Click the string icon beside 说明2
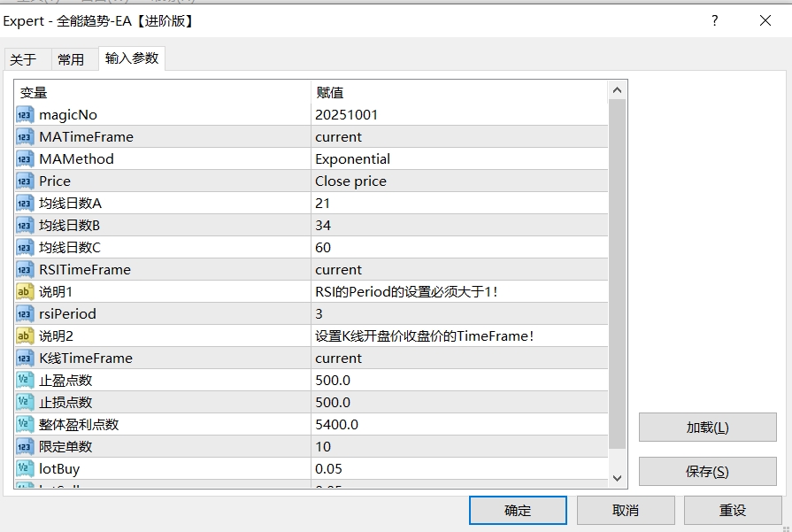The height and width of the screenshot is (532, 792). pos(25,336)
